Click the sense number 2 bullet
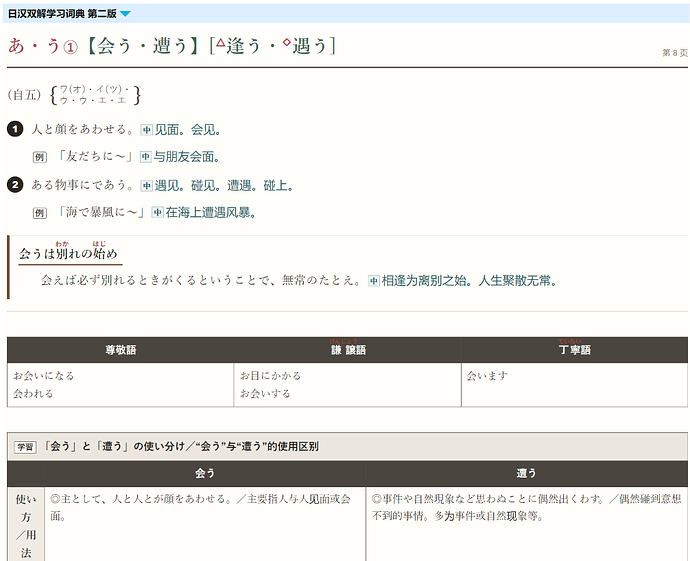The width and height of the screenshot is (690, 561). (x=15, y=185)
